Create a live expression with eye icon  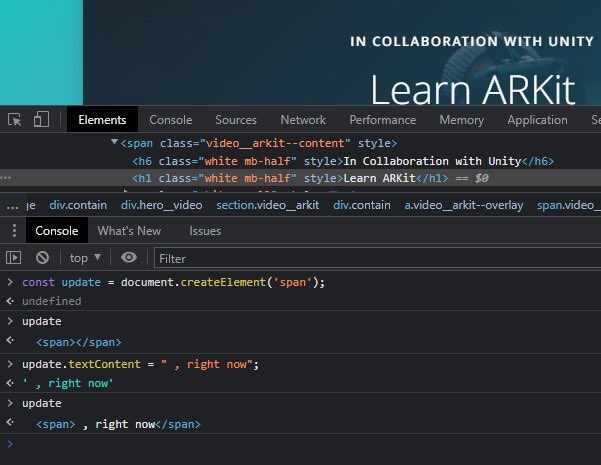129,257
